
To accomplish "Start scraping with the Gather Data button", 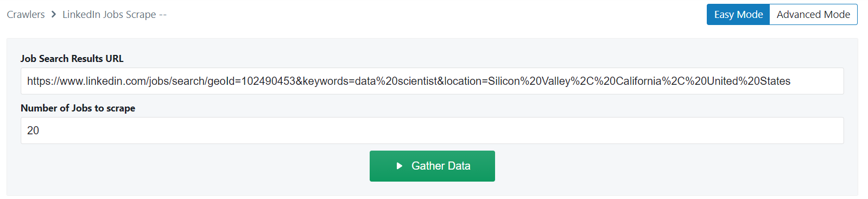I will [x=432, y=166].
